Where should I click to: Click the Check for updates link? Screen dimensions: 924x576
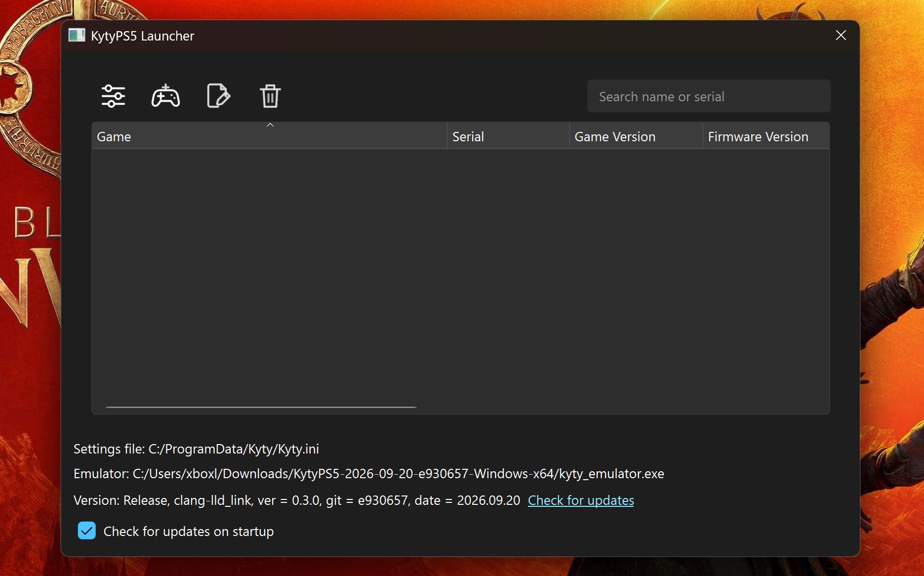581,500
